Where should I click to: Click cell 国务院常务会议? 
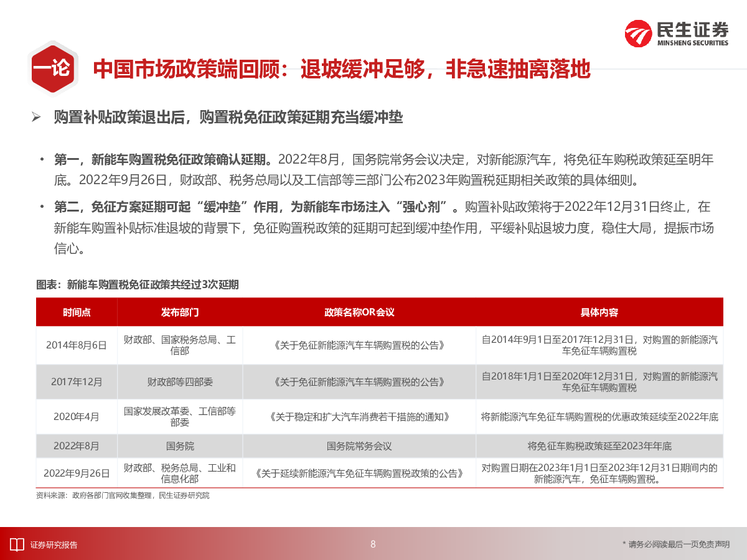359,446
